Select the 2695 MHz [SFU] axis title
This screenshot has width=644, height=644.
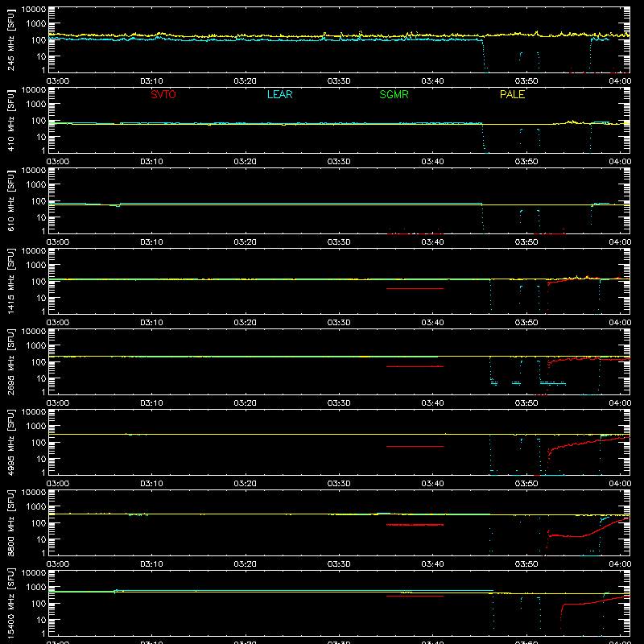pyautogui.click(x=11, y=361)
